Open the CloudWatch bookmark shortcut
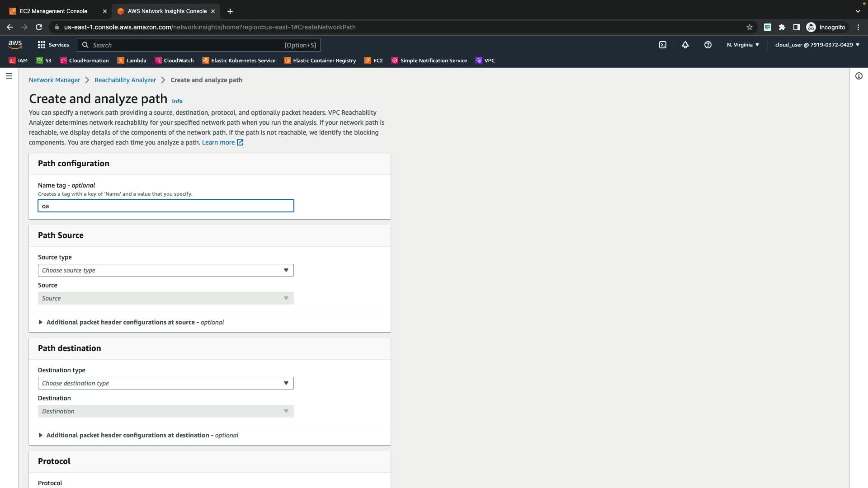 174,61
